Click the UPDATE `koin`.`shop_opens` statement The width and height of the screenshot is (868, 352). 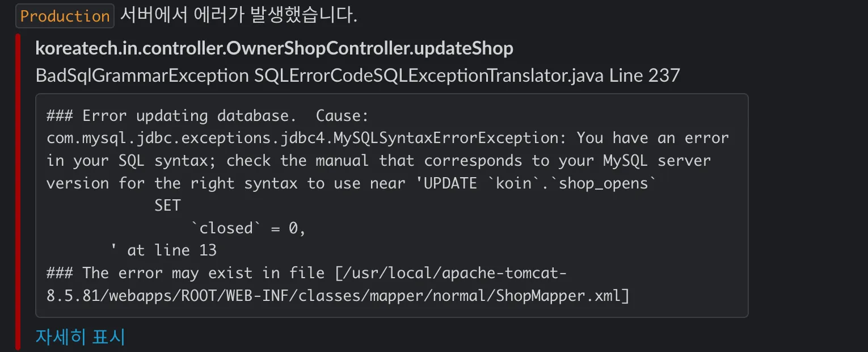[536, 183]
